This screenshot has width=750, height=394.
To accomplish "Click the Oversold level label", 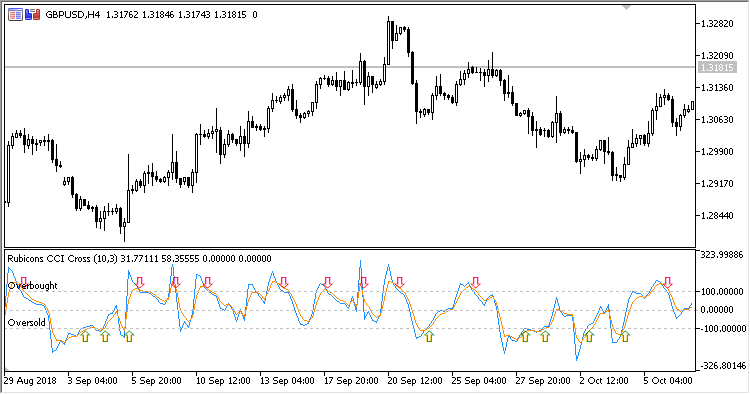I will [x=27, y=323].
